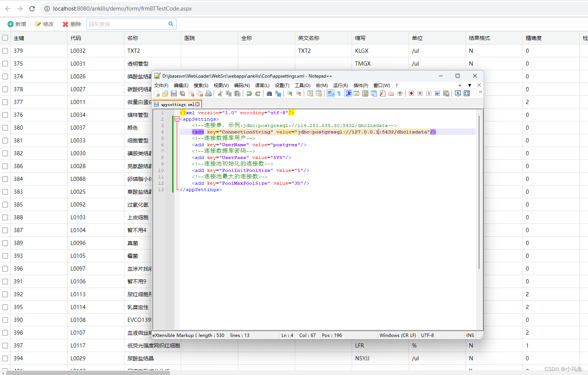Open Replace dialog icon in Notepad++
Image resolution: width=588 pixels, height=375 pixels.
click(278, 93)
